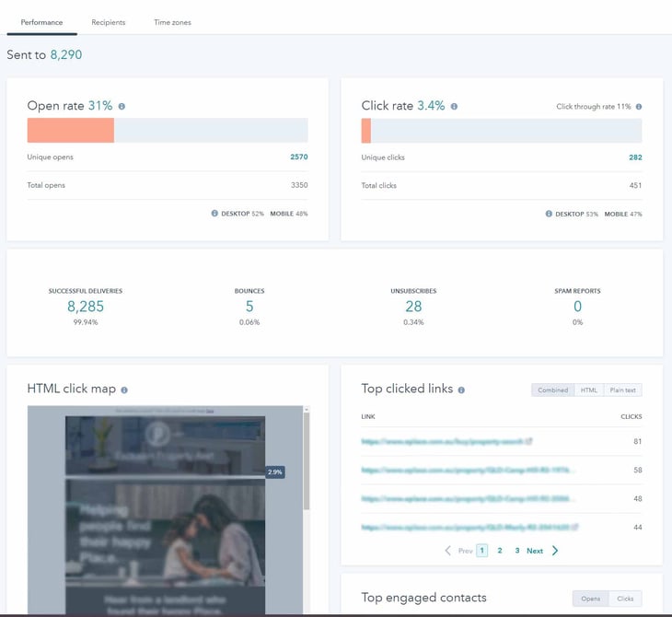This screenshot has height=617, width=672.
Task: Click the Total opens value 3350
Action: (299, 185)
